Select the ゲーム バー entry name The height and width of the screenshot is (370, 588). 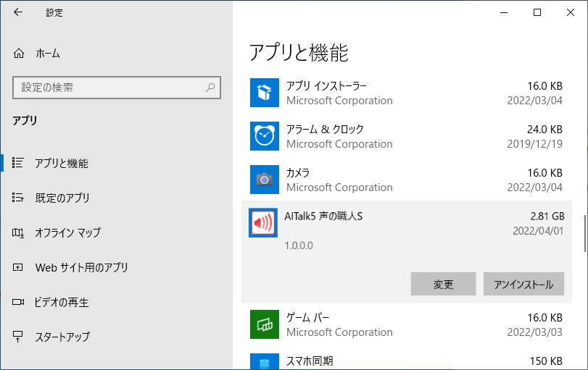[308, 318]
